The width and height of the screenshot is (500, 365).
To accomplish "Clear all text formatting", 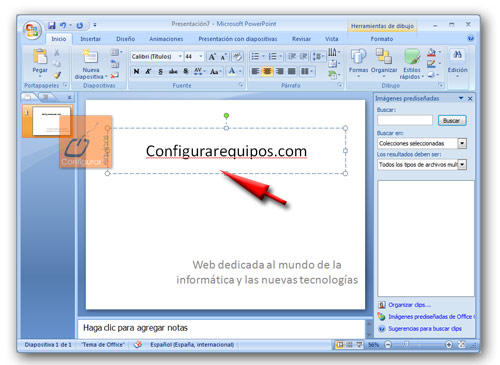I will tap(237, 57).
